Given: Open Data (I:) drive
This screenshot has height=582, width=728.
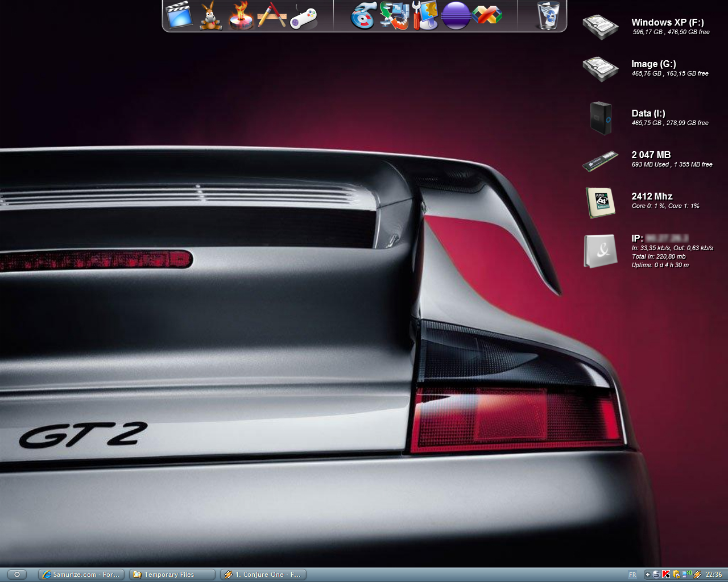Looking at the screenshot, I should (x=600, y=118).
